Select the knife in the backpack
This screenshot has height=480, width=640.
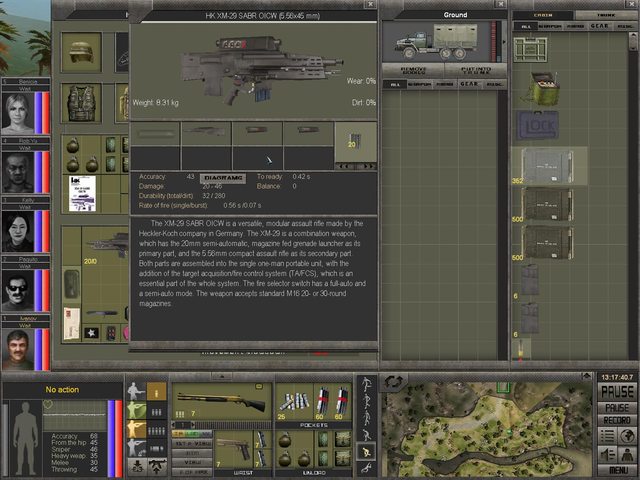coord(102,313)
